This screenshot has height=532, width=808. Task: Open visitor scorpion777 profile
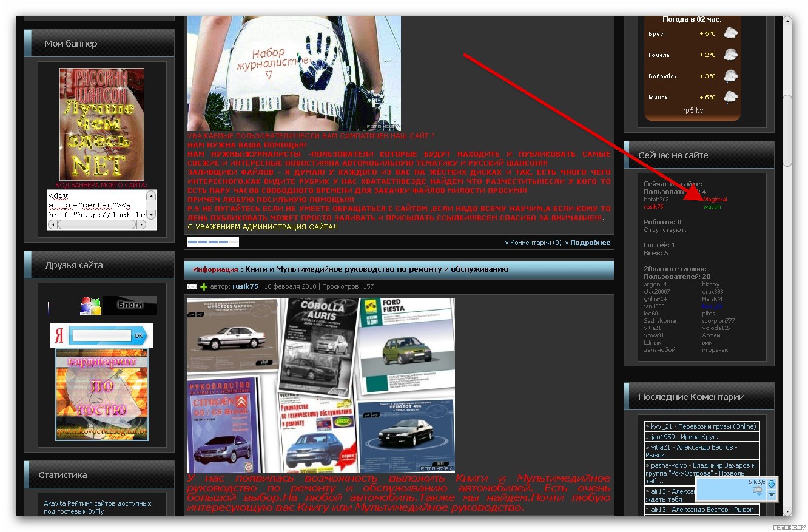(718, 320)
